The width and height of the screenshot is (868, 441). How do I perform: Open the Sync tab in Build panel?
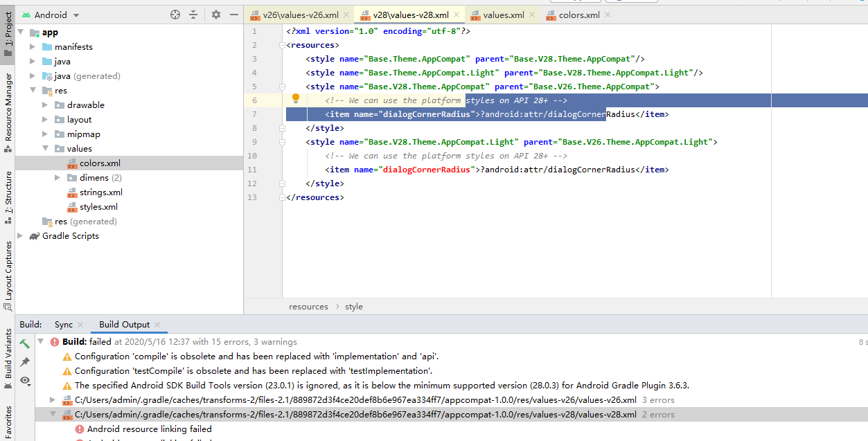click(64, 325)
